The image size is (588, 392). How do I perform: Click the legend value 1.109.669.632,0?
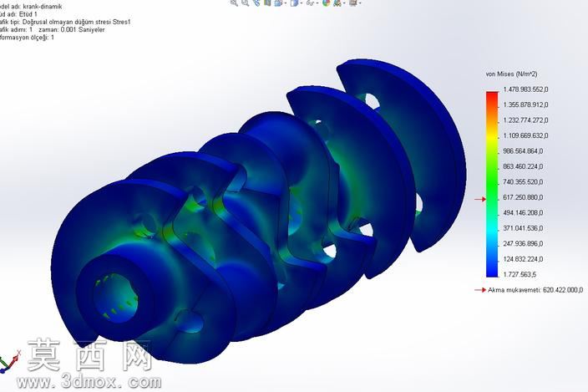[525, 135]
